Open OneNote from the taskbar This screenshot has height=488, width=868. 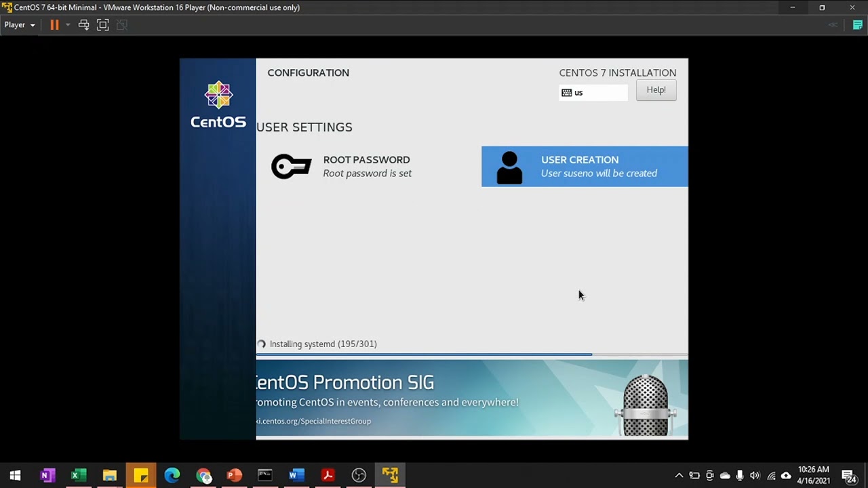coord(47,475)
